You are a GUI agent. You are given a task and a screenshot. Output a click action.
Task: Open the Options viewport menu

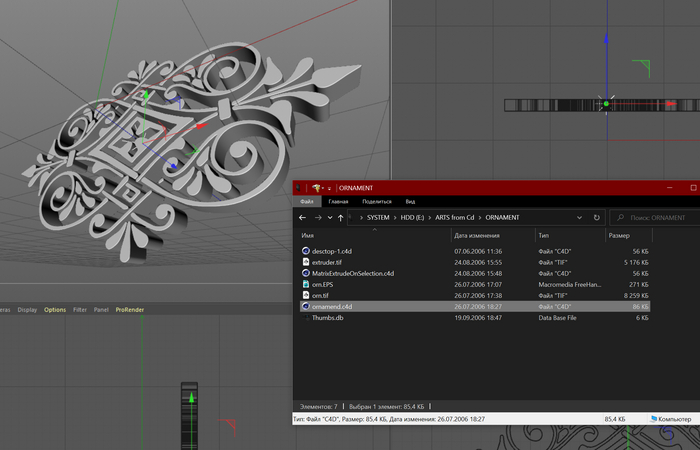pos(55,310)
